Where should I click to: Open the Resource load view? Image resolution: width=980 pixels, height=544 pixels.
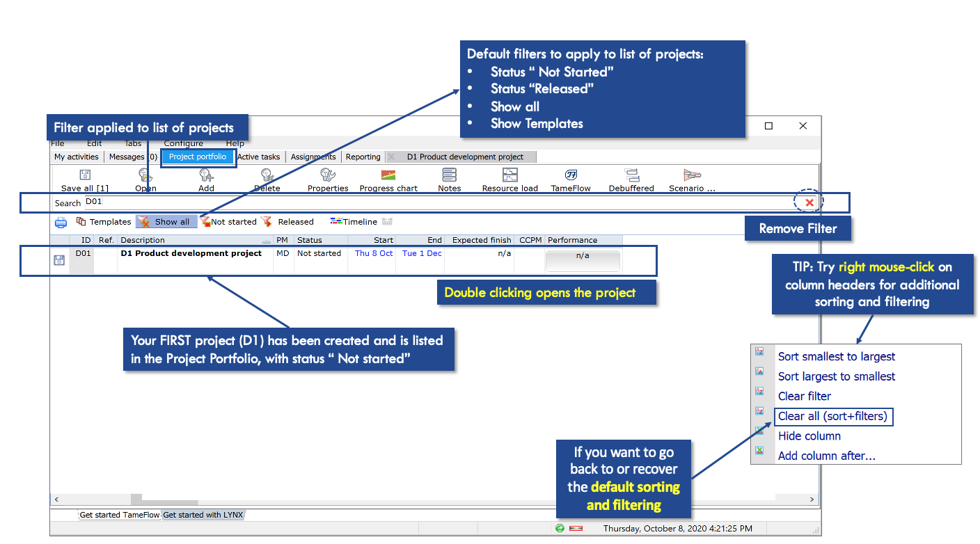click(510, 175)
